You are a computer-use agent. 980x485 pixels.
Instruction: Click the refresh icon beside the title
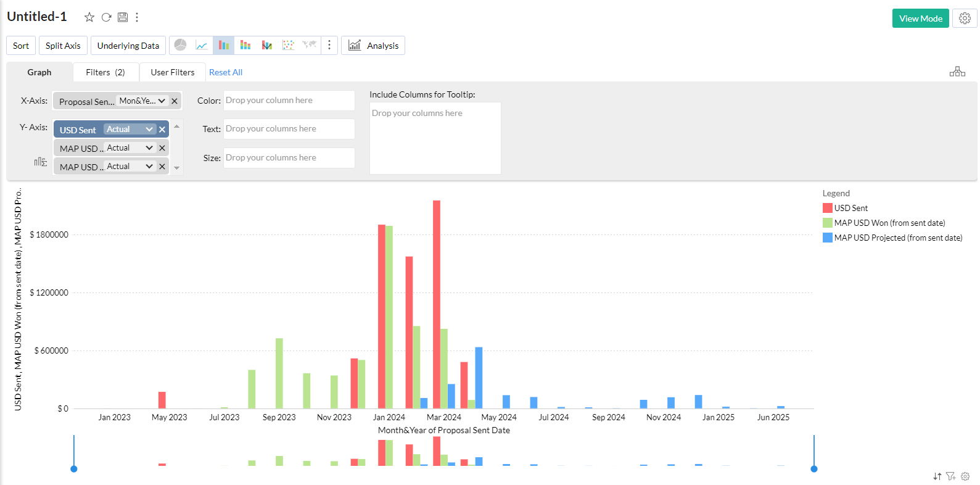coord(106,17)
